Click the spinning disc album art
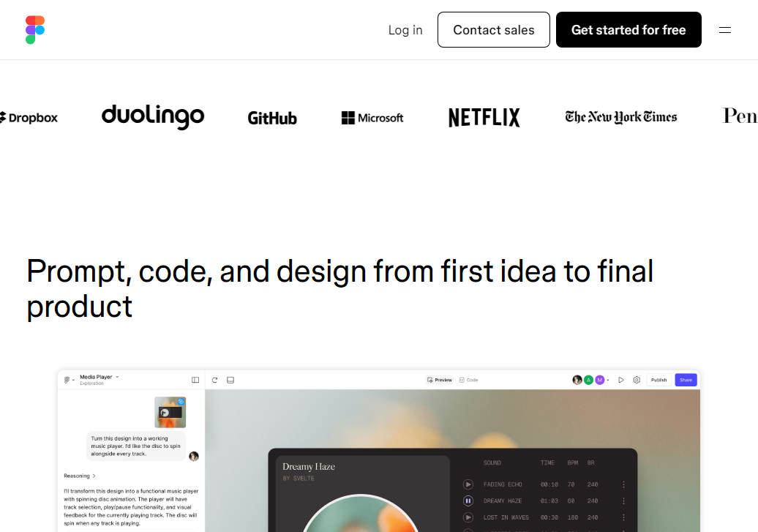Image resolution: width=758 pixels, height=532 pixels. tap(361, 514)
